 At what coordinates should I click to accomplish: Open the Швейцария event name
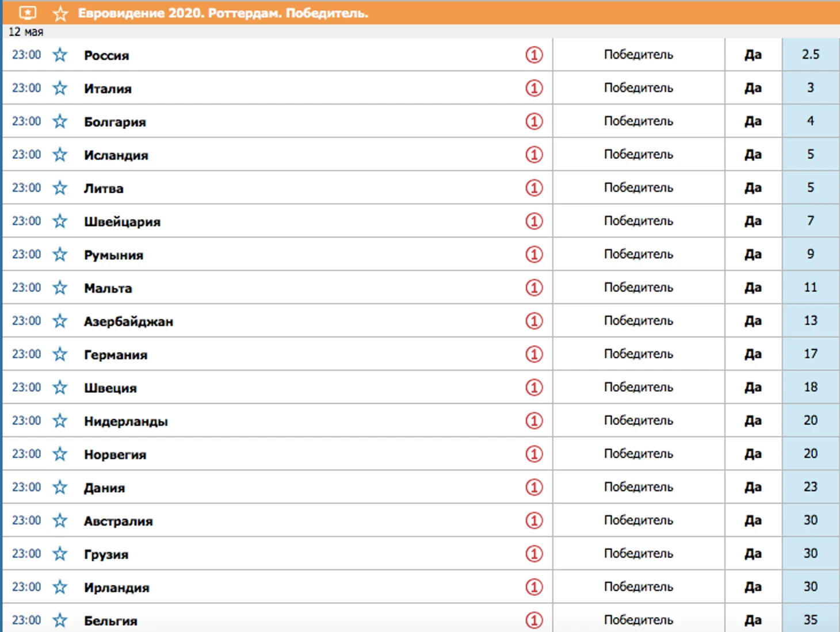pyautogui.click(x=122, y=222)
